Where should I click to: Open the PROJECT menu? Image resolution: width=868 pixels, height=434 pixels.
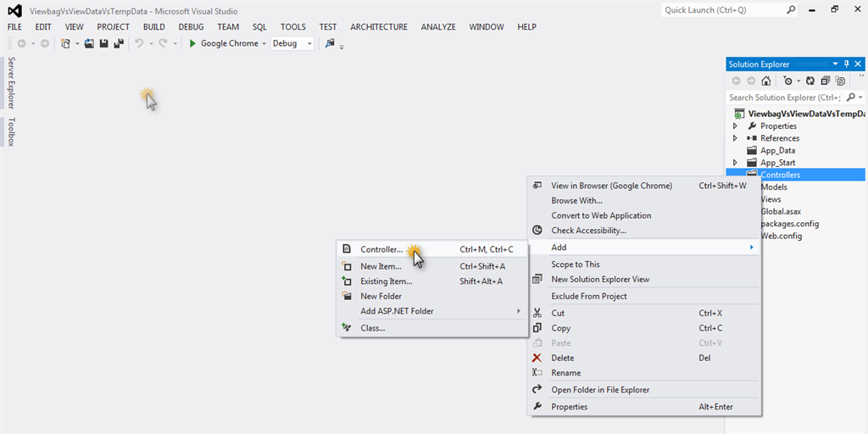(114, 26)
